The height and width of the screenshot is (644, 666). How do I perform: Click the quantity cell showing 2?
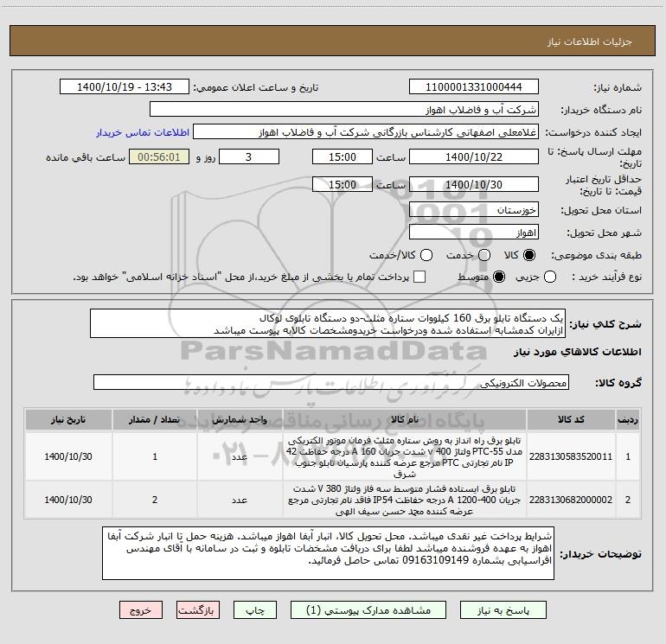click(155, 500)
